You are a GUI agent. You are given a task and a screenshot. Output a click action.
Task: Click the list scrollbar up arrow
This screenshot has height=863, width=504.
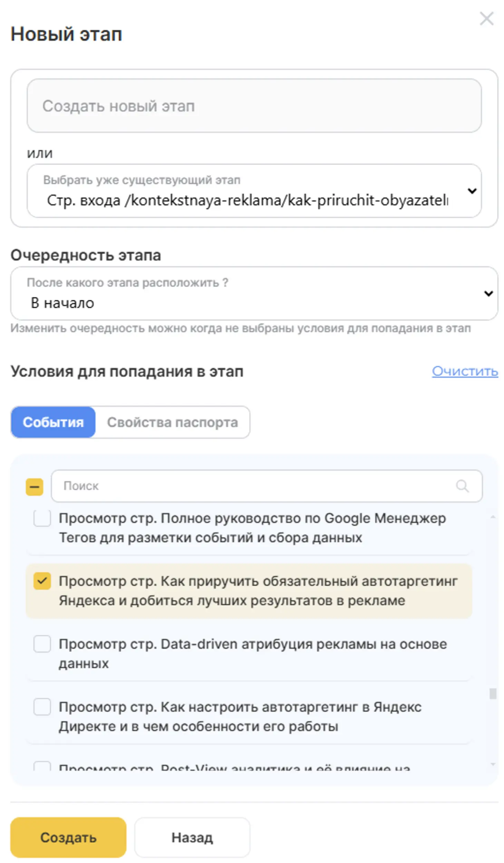pyautogui.click(x=493, y=517)
